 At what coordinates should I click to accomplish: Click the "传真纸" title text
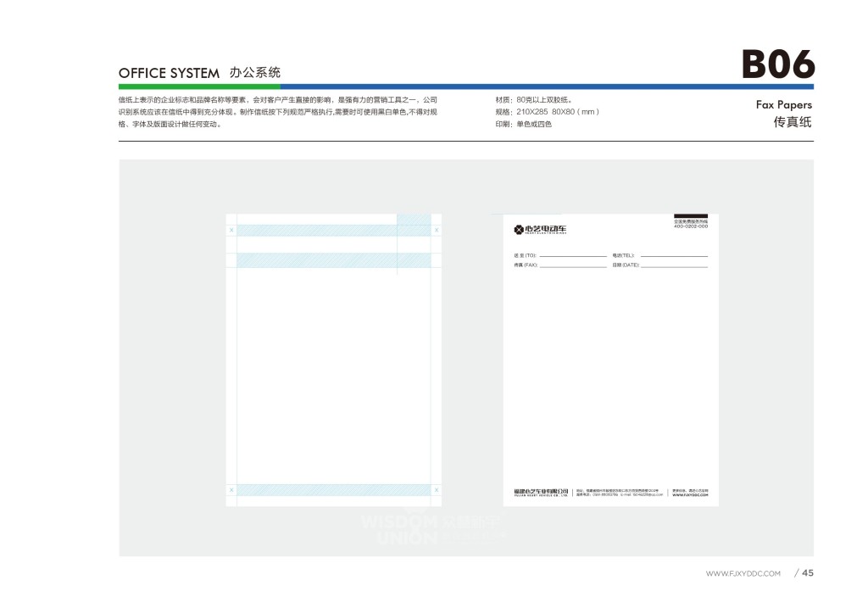793,122
